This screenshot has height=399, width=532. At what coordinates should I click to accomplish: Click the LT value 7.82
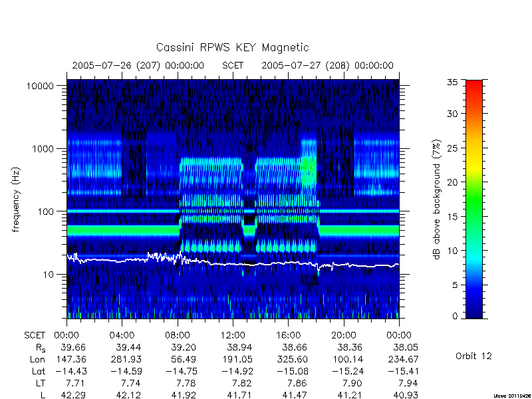[x=243, y=384]
